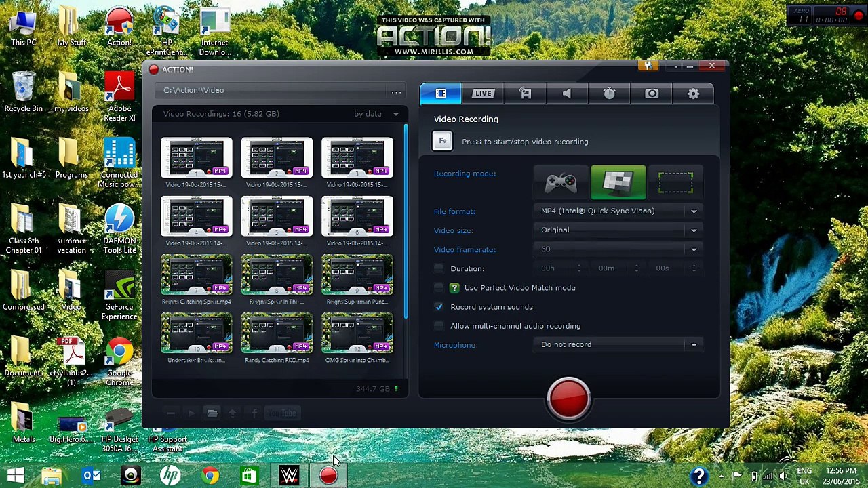868x488 pixels.
Task: Browse for output folder with ellipsis button
Action: 396,91
